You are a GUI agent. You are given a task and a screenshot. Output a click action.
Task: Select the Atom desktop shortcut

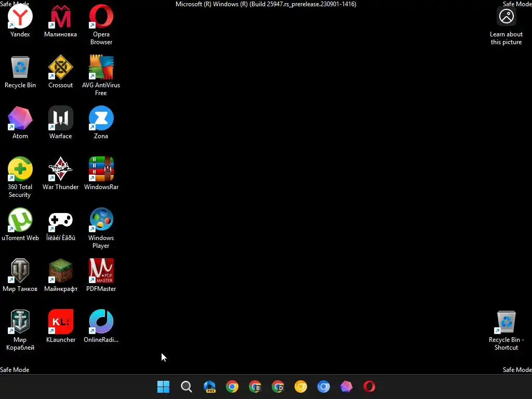point(20,118)
